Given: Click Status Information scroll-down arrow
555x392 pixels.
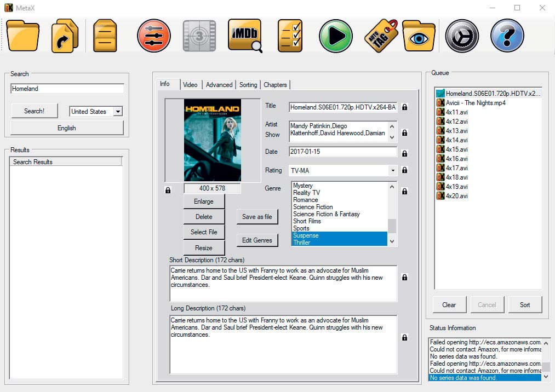Looking at the screenshot, I should coord(546,377).
